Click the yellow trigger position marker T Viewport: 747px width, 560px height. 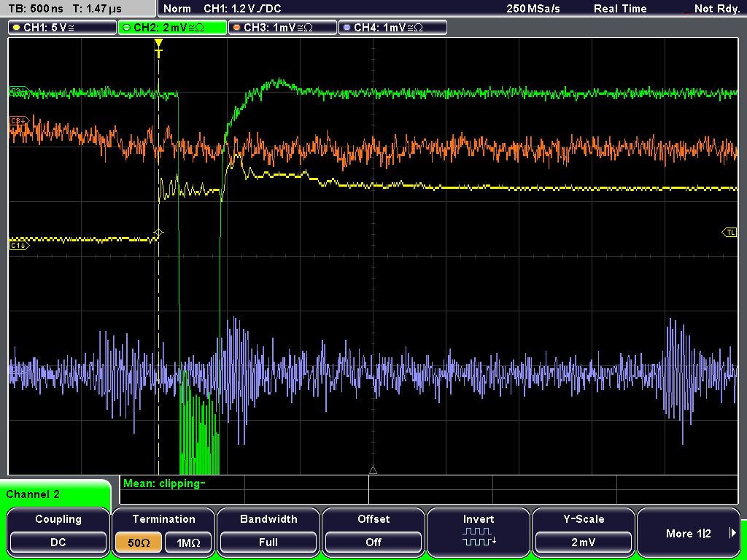point(158,47)
